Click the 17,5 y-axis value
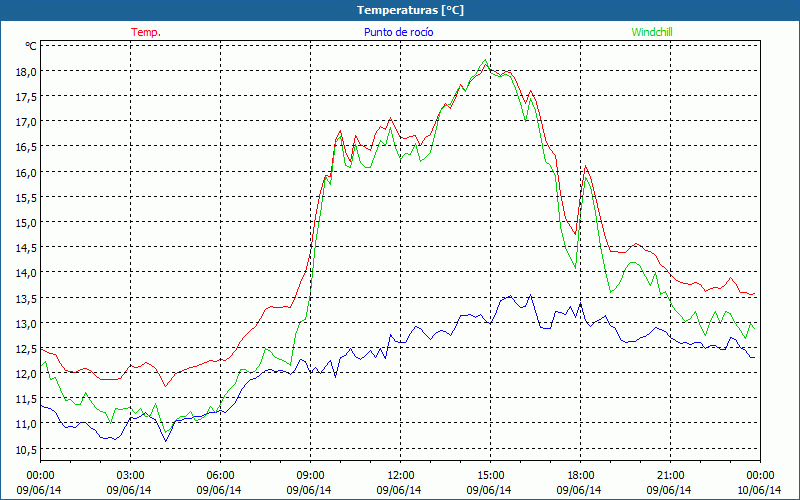This screenshot has height=500, width=800. pos(27,96)
